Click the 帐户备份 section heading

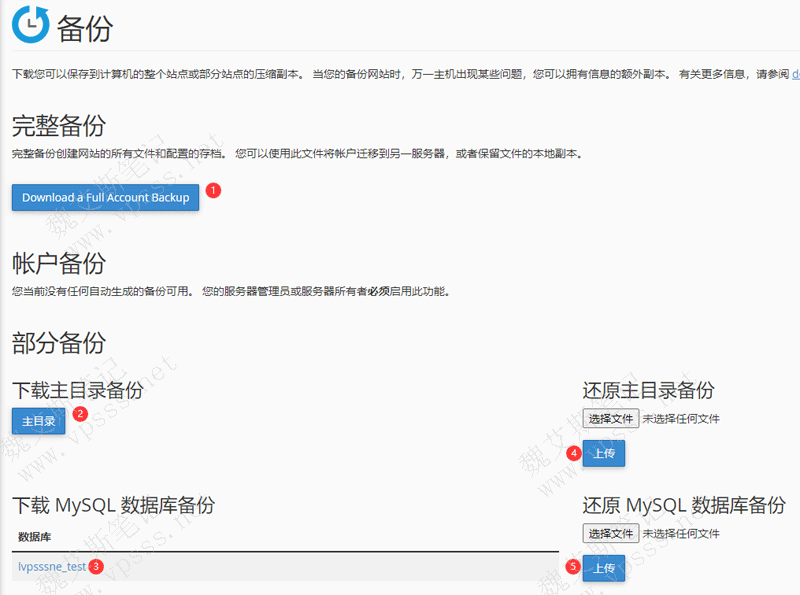point(58,264)
